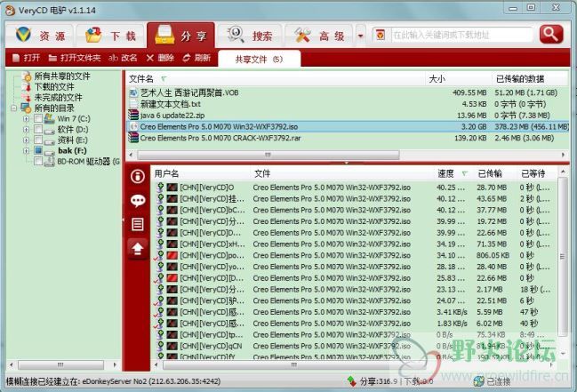Select user row [CHN][VeryCD]po...
The width and height of the screenshot is (577, 392).
[x=355, y=255]
